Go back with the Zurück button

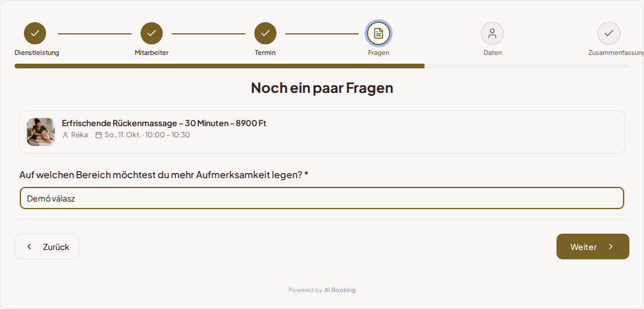47,246
